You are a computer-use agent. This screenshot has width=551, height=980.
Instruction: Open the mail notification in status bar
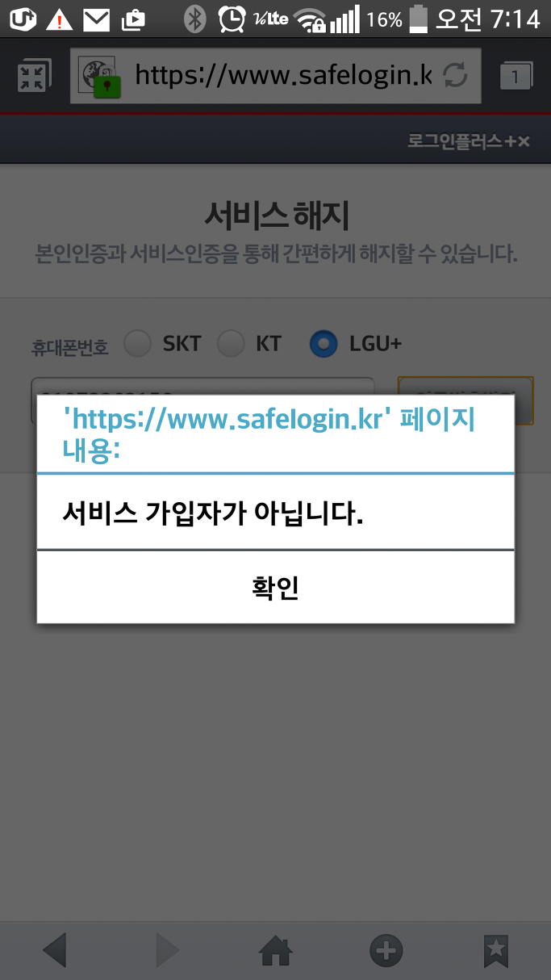click(x=97, y=18)
